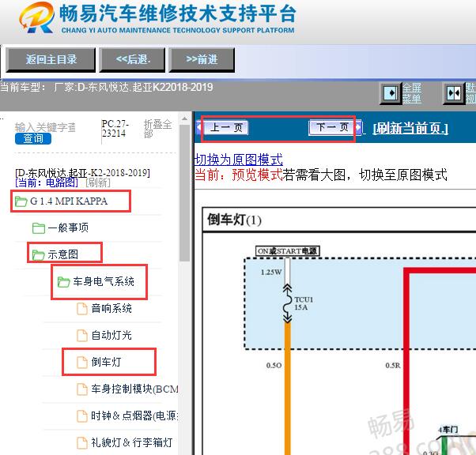The height and width of the screenshot is (455, 476).
Task: Click the fullscreen menu icon
Action: pyautogui.click(x=391, y=93)
